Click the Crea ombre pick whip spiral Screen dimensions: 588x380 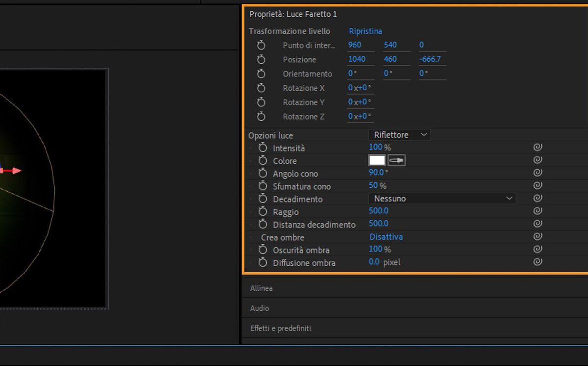(538, 236)
